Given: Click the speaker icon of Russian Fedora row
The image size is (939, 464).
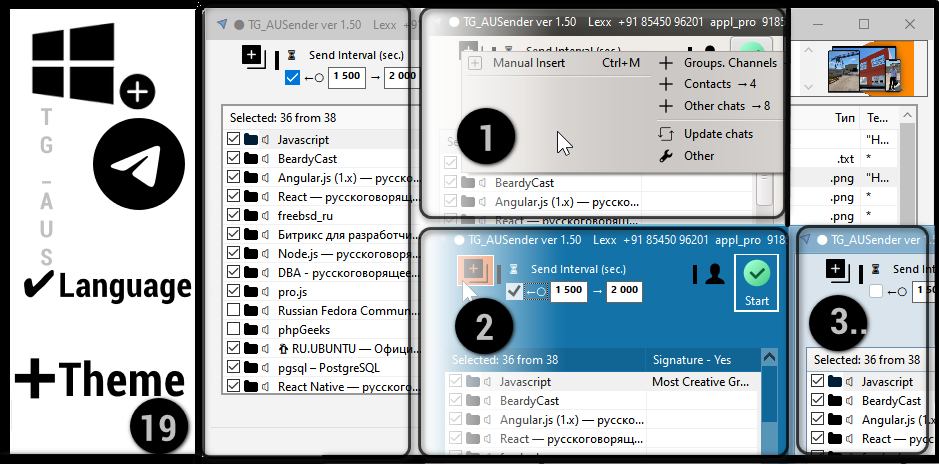Looking at the screenshot, I should tap(265, 311).
